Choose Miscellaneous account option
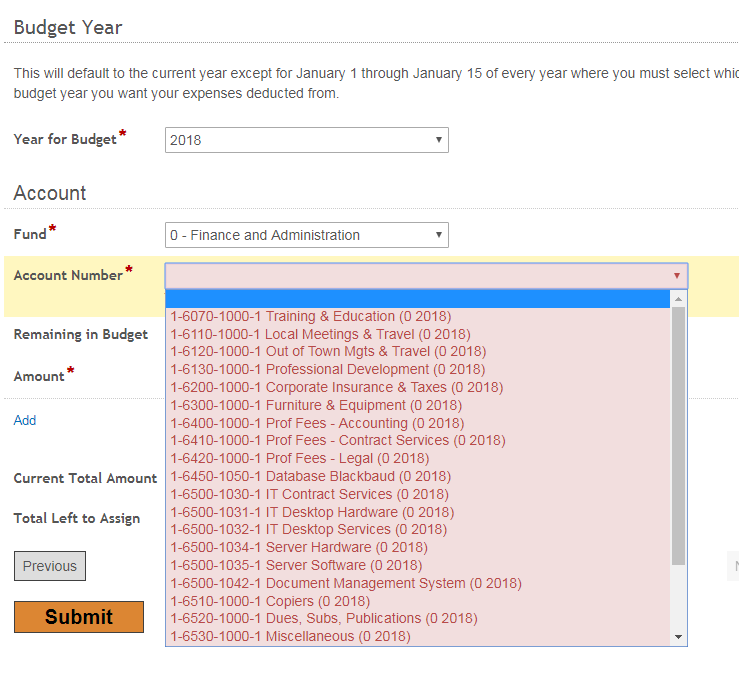 coord(418,636)
